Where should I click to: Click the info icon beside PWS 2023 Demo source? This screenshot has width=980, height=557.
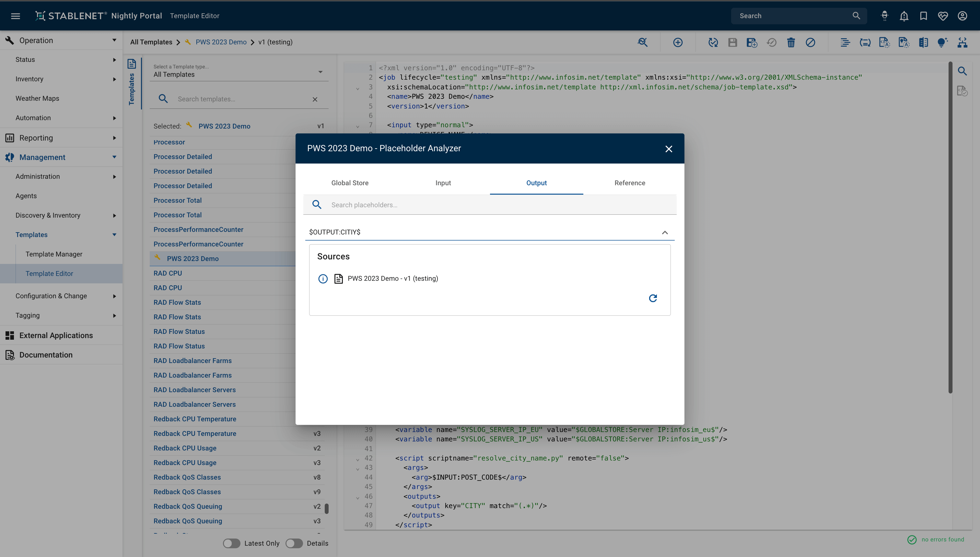[323, 279]
